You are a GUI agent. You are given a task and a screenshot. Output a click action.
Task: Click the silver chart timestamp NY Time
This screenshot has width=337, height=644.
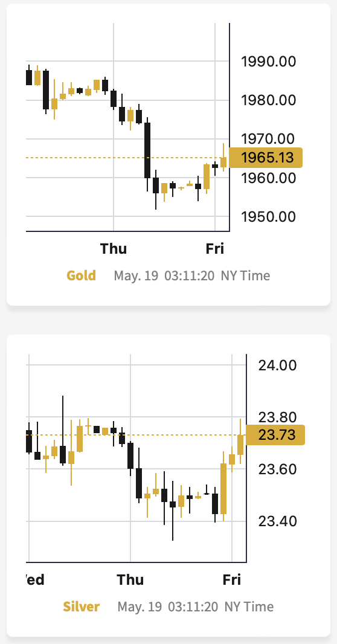(x=249, y=607)
